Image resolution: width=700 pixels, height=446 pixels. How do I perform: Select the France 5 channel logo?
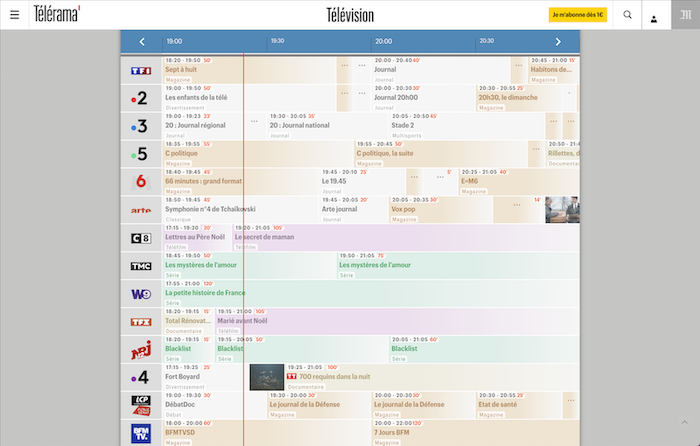click(139, 154)
